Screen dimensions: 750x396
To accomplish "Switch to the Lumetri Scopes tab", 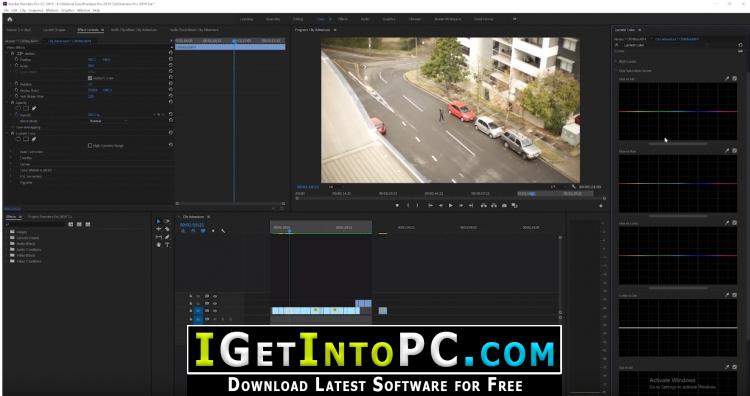I will 54,30.
